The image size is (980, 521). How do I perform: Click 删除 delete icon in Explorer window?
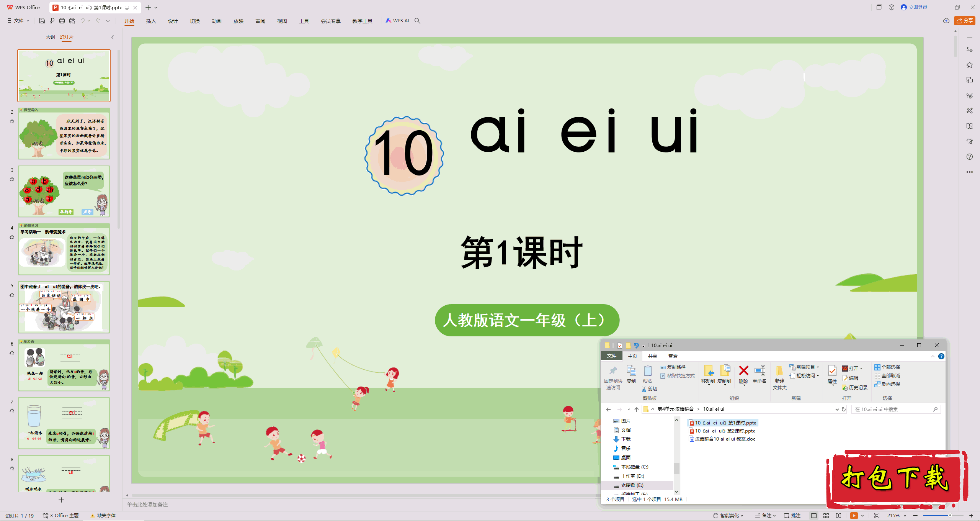click(x=743, y=374)
